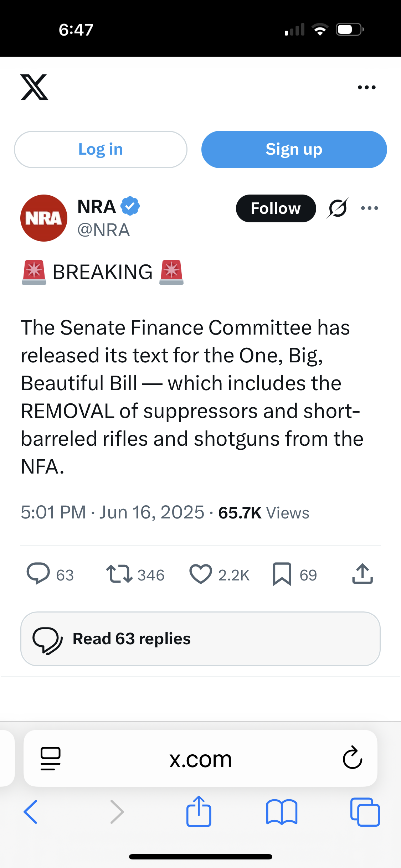The height and width of the screenshot is (868, 401).
Task: Like the post with the heart icon
Action: [201, 574]
